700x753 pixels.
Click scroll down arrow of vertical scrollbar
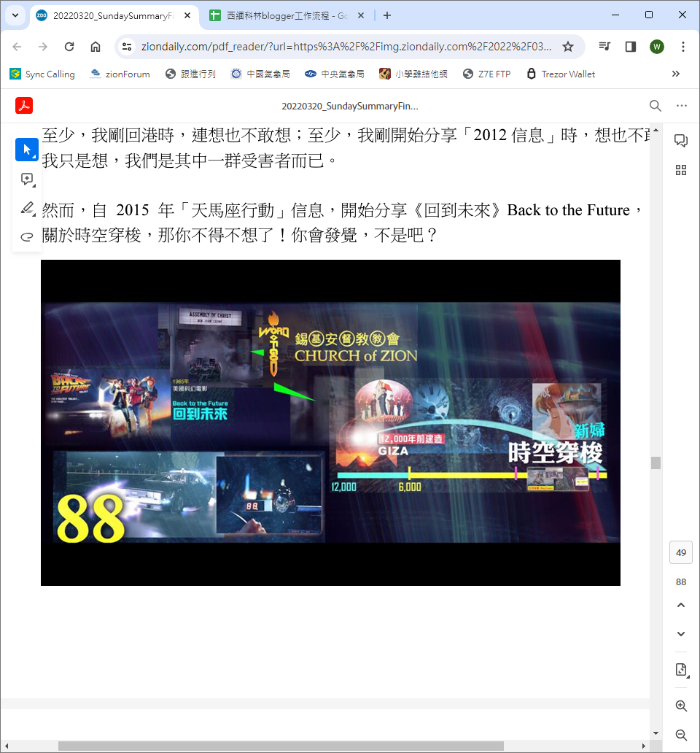tap(656, 733)
